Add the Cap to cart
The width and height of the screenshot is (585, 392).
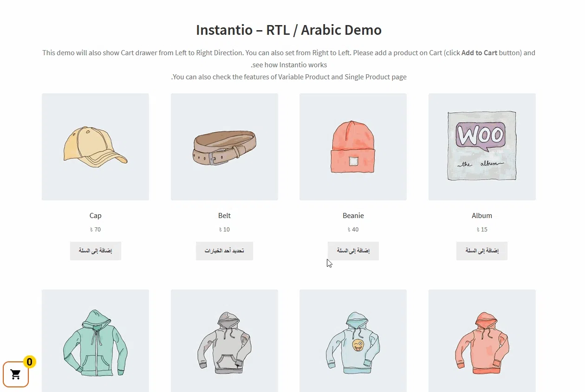tap(96, 251)
